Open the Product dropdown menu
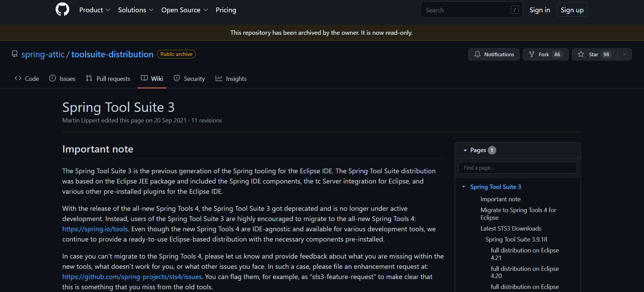 coord(94,10)
